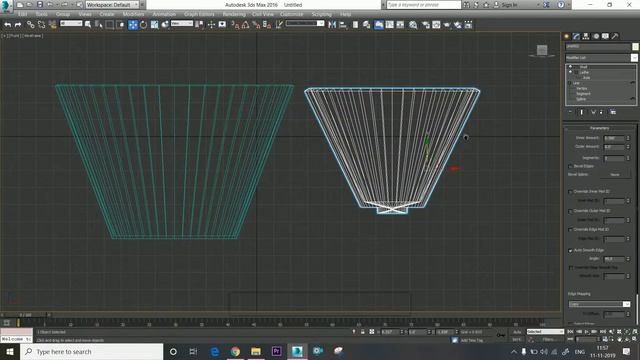Enable the Bevel Edges checkbox
The width and height of the screenshot is (640, 360).
click(x=570, y=167)
